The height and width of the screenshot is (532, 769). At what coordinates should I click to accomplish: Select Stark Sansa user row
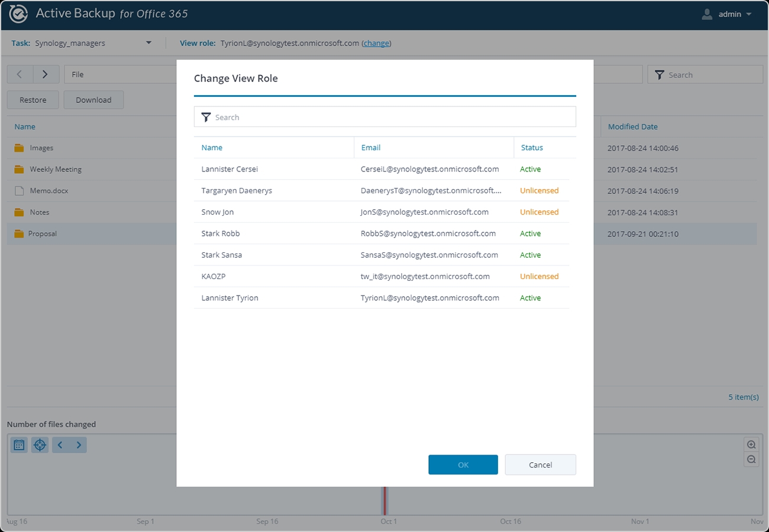point(382,255)
